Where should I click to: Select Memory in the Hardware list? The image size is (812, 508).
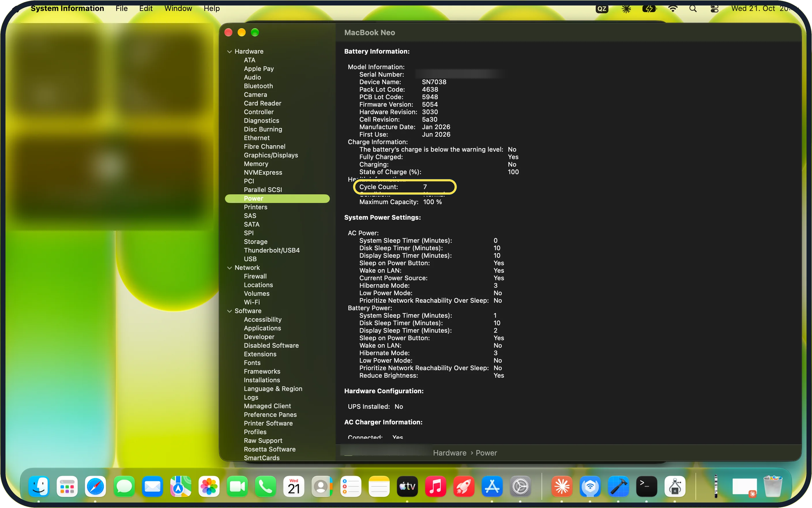256,164
